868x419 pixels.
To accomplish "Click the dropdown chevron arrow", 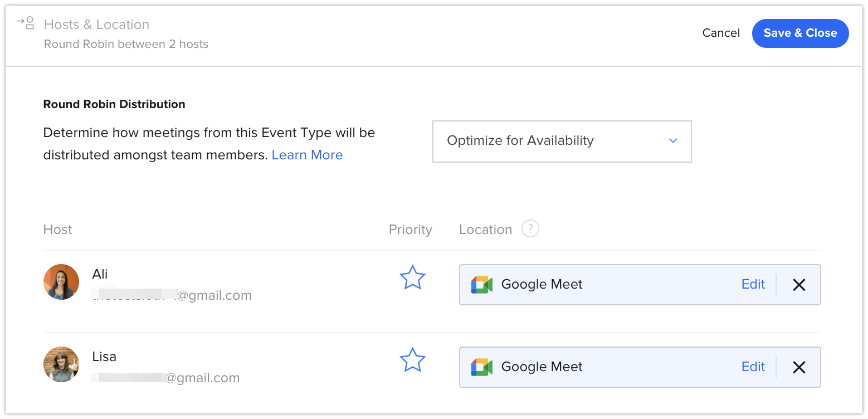I will pos(673,141).
